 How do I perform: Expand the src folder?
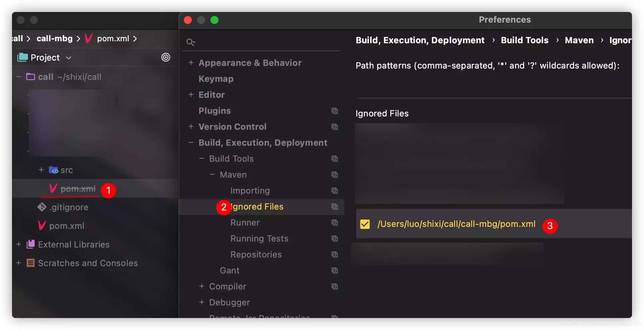41,170
